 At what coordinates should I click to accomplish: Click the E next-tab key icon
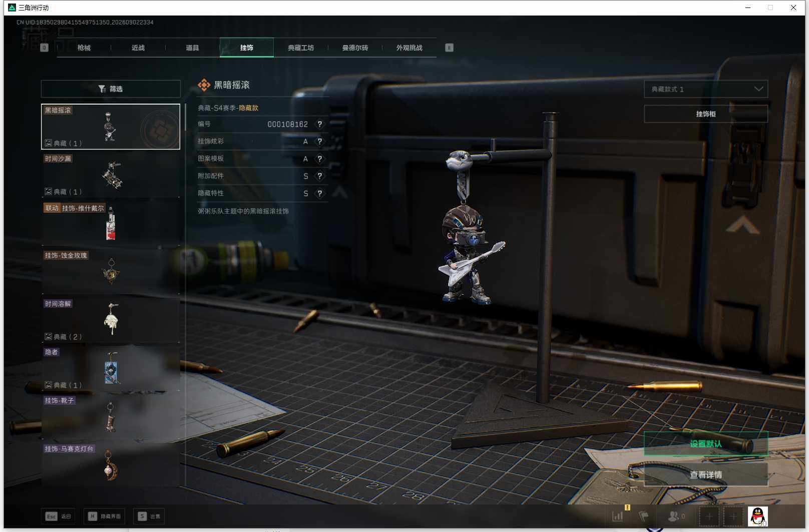pos(449,48)
